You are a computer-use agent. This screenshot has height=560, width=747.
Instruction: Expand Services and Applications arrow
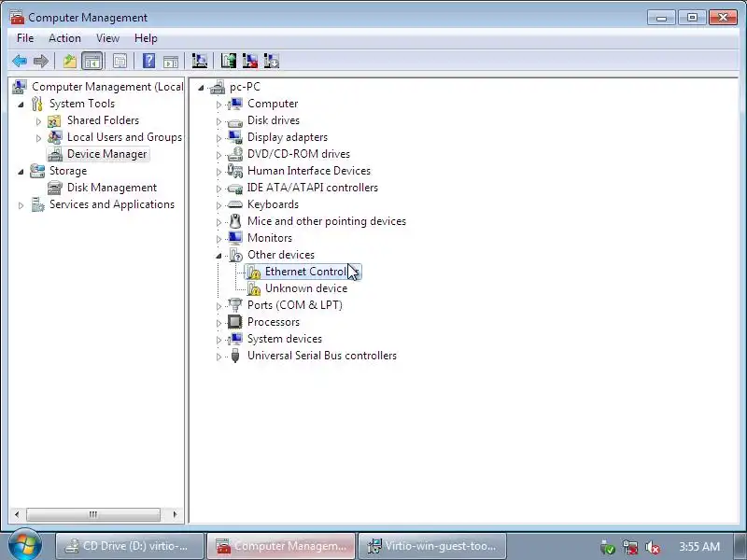(21, 205)
